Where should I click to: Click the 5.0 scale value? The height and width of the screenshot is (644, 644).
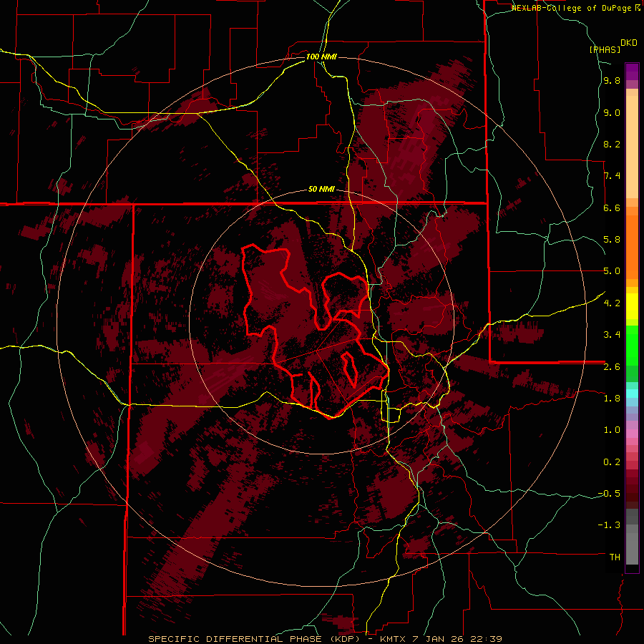(612, 271)
